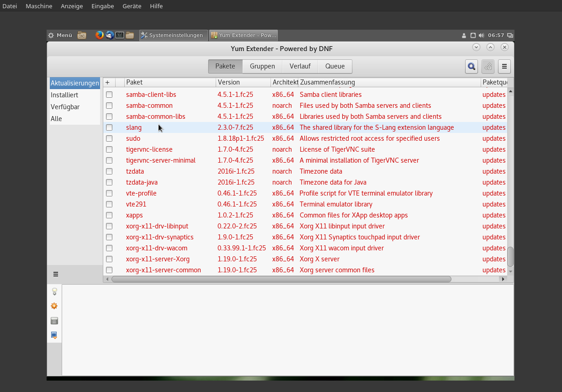Image resolution: width=562 pixels, height=392 pixels.
Task: Switch to the Gruppen tab
Action: [x=262, y=66]
